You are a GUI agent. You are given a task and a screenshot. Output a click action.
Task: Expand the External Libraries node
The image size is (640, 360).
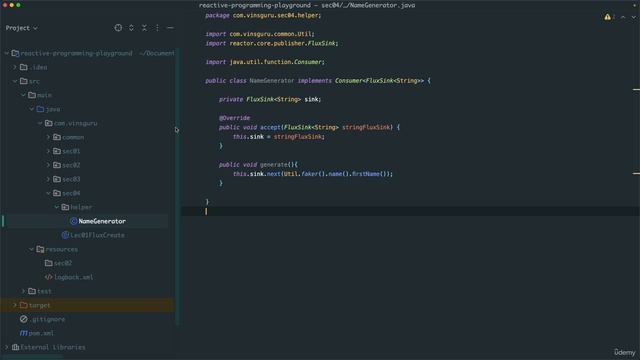(7, 347)
